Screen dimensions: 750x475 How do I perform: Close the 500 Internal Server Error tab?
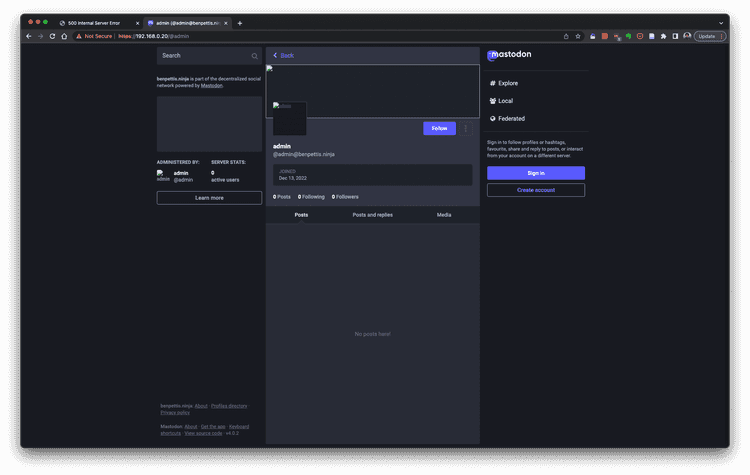[x=137, y=23]
